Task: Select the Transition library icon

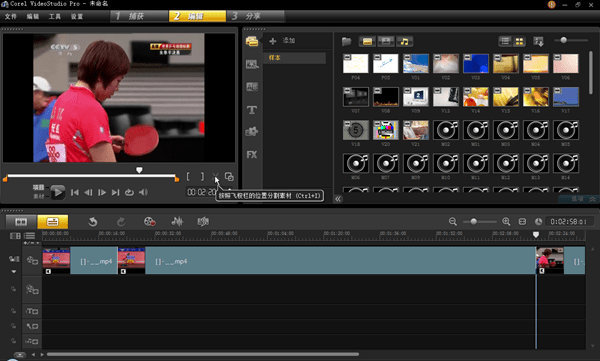Action: (x=251, y=87)
